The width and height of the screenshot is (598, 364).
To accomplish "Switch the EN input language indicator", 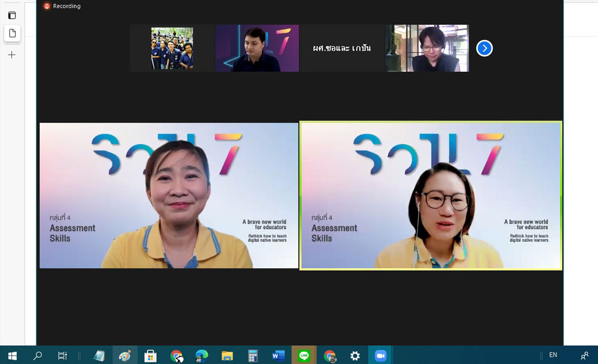I will coord(552,355).
